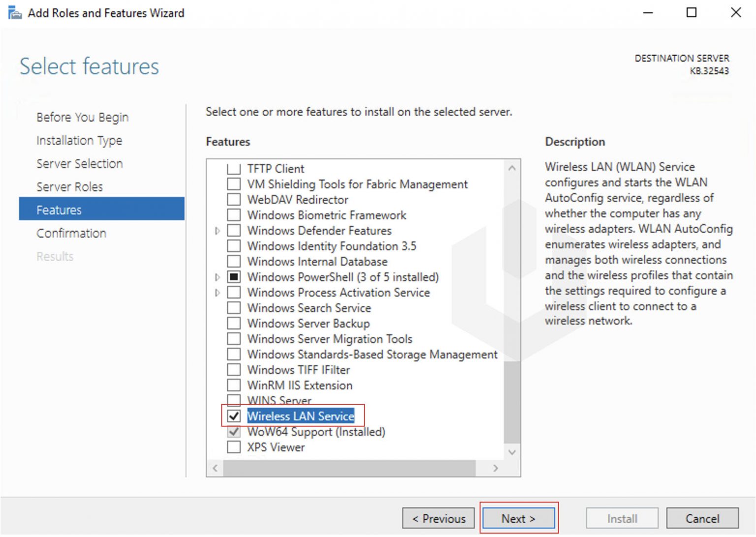Check Windows Biometric Framework
756x537 pixels.
[x=233, y=215]
